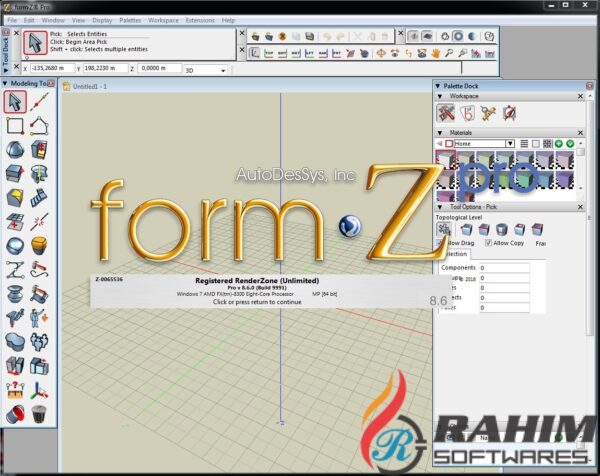Click the Z coordinate input field
This screenshot has height=476, width=600.
(x=159, y=68)
